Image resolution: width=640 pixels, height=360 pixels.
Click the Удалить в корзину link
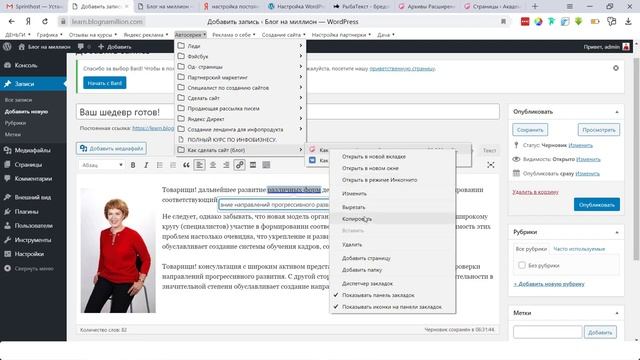click(x=536, y=192)
